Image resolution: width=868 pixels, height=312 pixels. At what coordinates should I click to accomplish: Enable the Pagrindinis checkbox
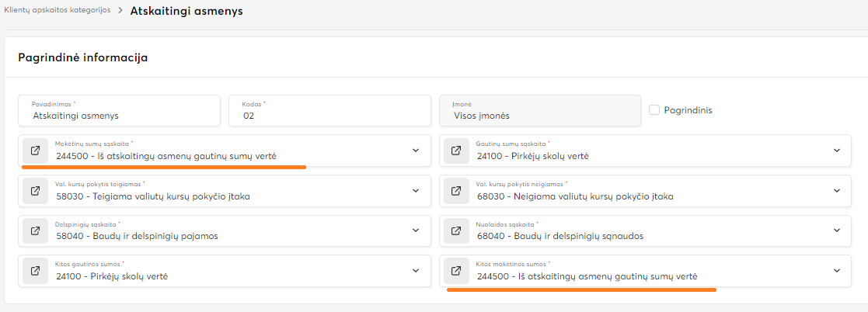pos(654,110)
